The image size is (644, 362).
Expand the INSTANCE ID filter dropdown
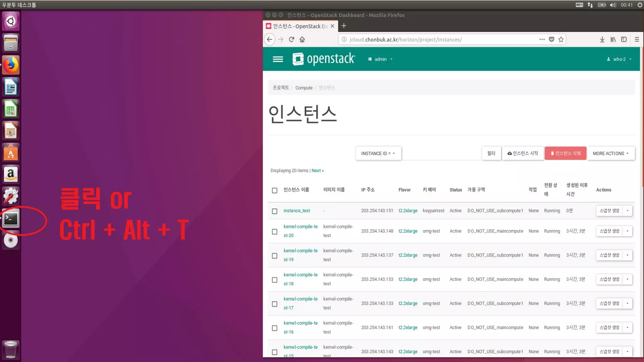coord(378,153)
